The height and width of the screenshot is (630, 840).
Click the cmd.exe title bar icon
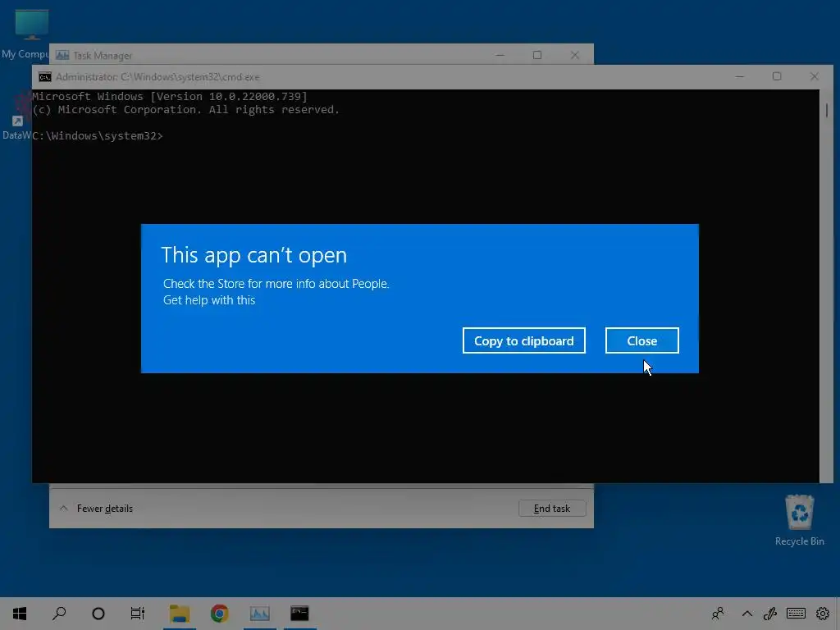45,77
